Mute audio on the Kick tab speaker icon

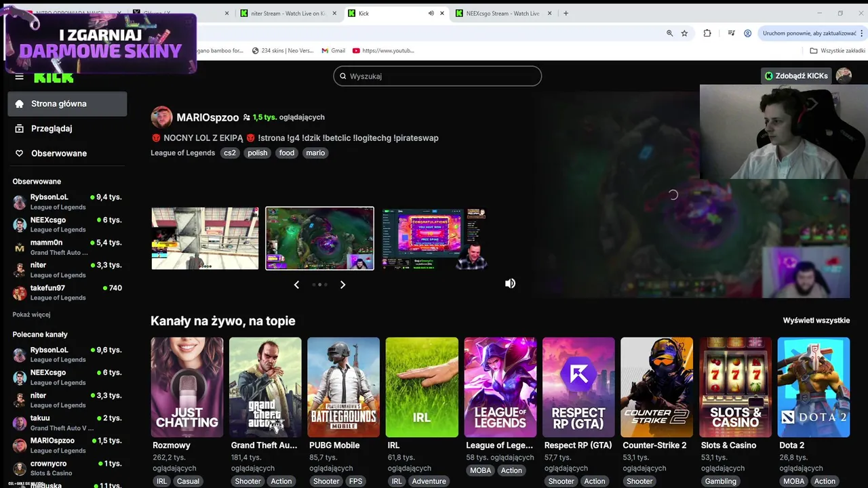[431, 13]
